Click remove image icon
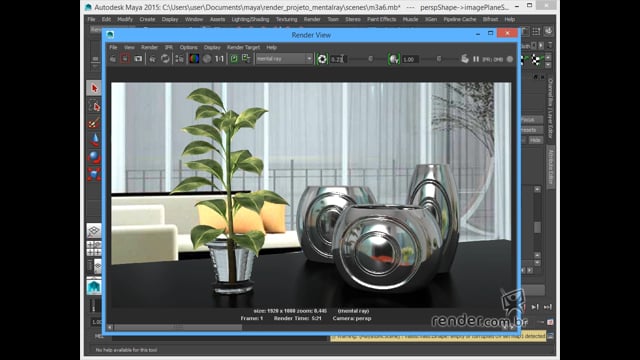 tap(246, 59)
